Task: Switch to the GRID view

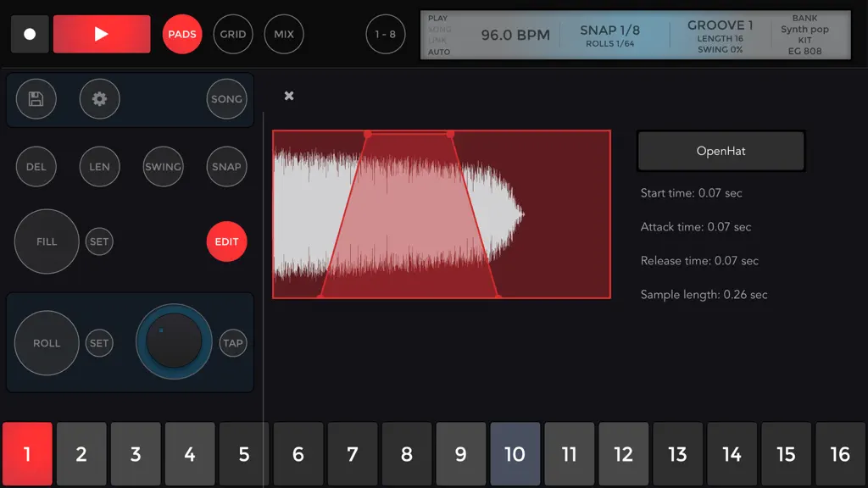Action: (233, 34)
